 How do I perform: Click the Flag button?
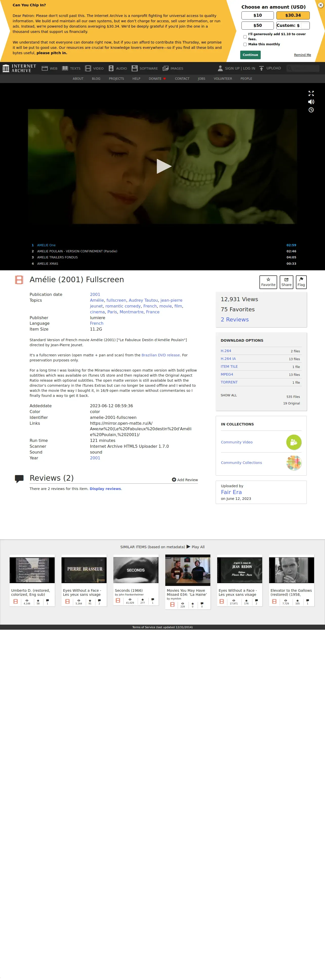click(301, 282)
